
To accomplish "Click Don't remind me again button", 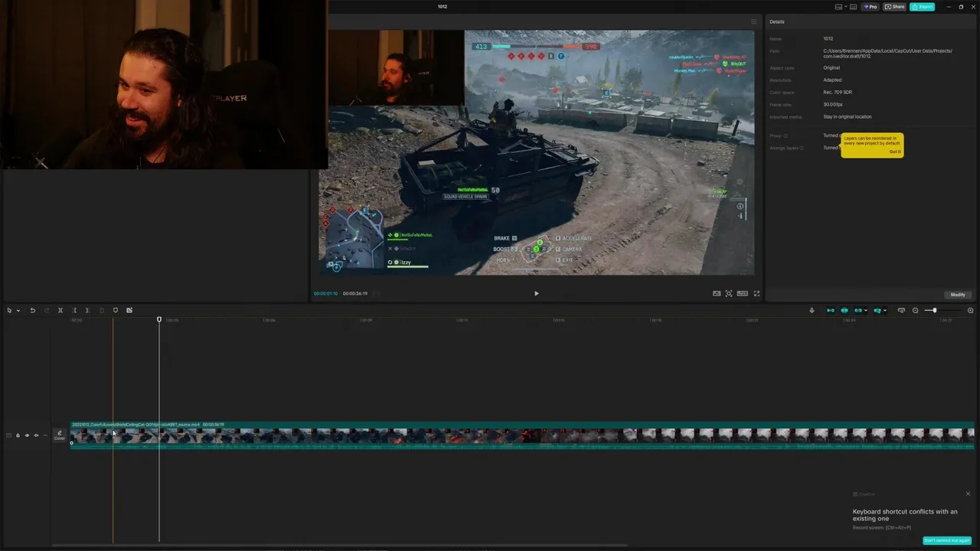I will pyautogui.click(x=947, y=540).
